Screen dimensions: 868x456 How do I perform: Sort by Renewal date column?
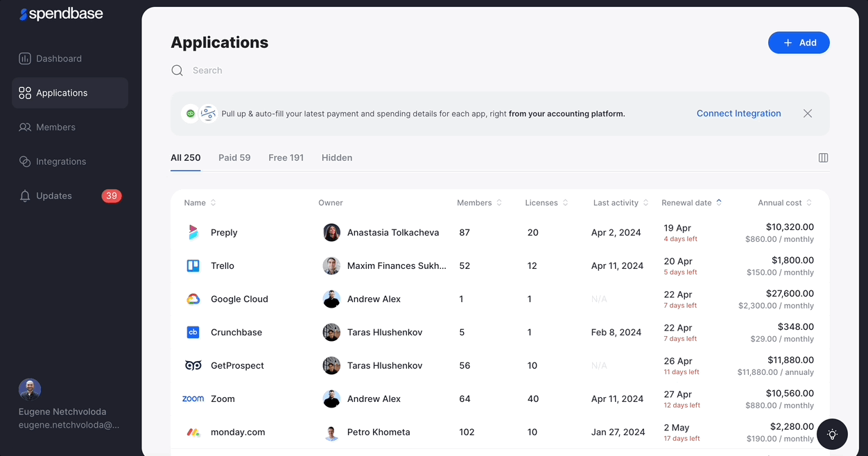pos(691,203)
